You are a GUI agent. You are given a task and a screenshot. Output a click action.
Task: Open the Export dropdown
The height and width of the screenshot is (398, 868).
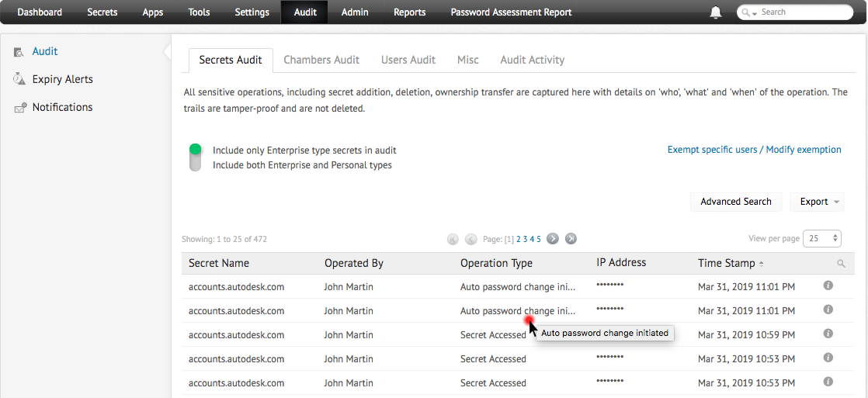click(x=817, y=202)
